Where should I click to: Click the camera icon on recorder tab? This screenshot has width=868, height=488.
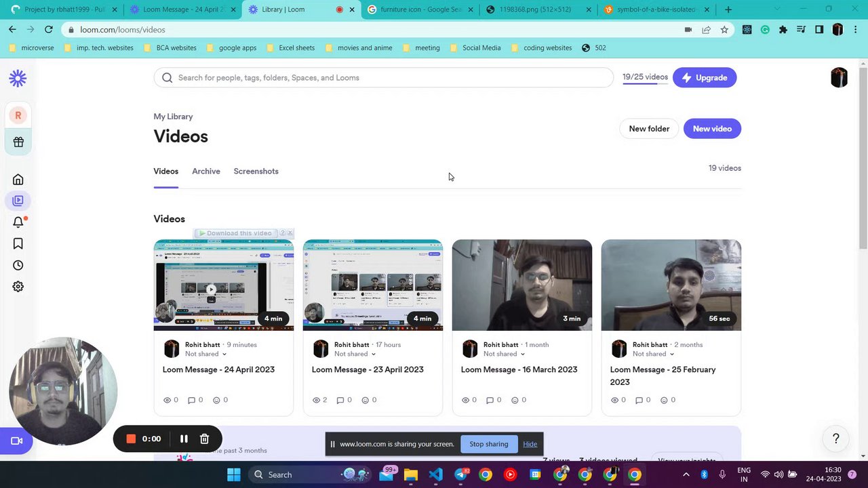coord(17,441)
